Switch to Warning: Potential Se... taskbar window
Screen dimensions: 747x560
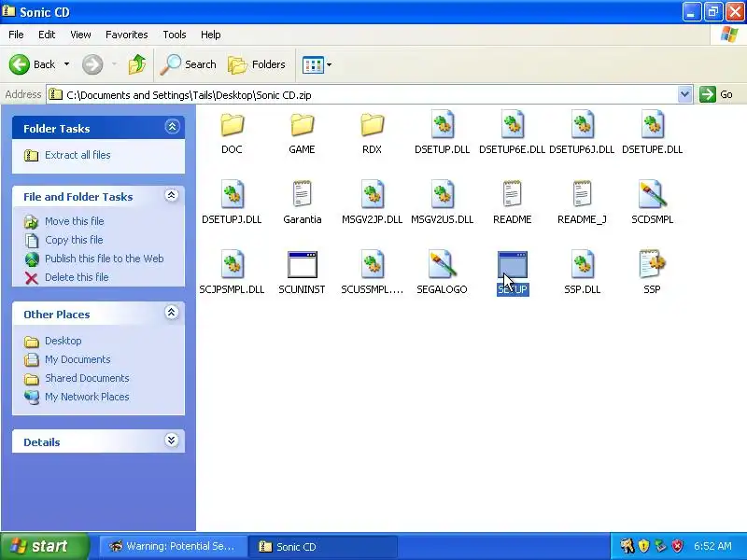(173, 547)
